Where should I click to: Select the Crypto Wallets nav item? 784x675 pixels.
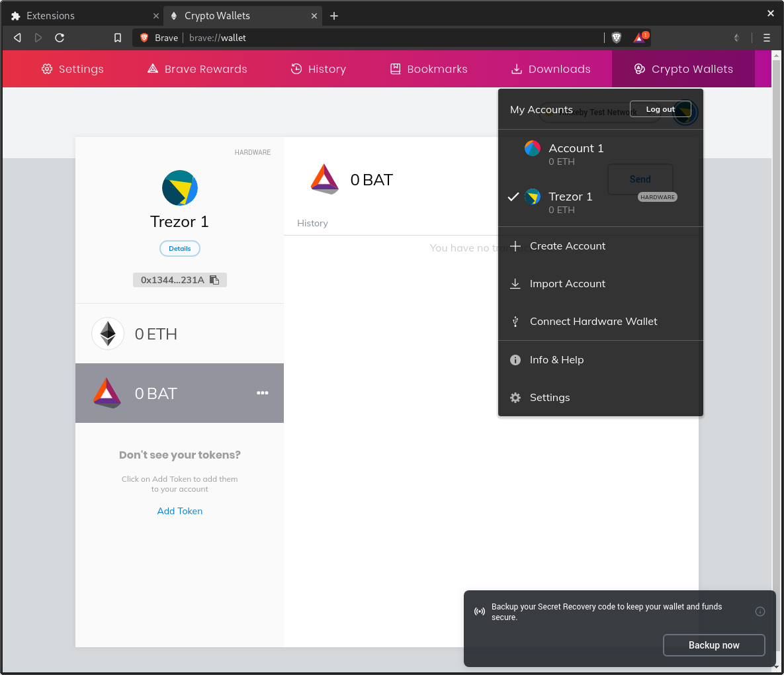pyautogui.click(x=683, y=69)
